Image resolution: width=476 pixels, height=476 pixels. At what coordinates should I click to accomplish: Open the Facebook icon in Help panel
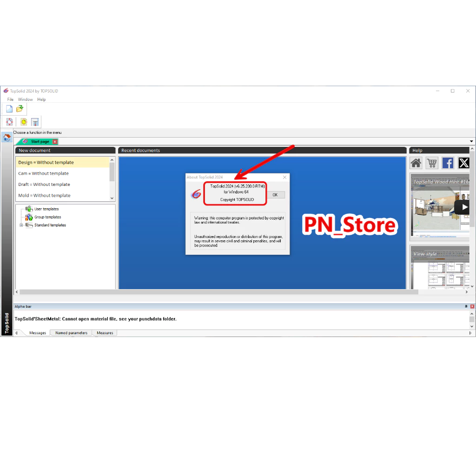[448, 163]
